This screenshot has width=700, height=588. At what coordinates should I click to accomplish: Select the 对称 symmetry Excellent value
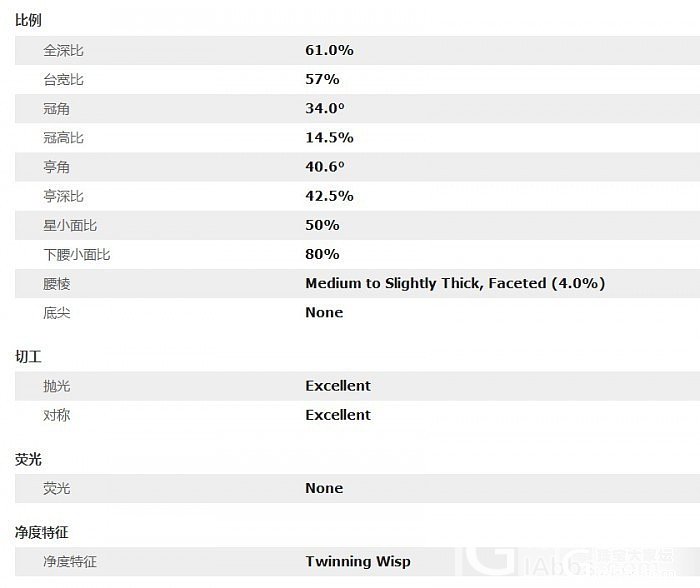coord(338,415)
